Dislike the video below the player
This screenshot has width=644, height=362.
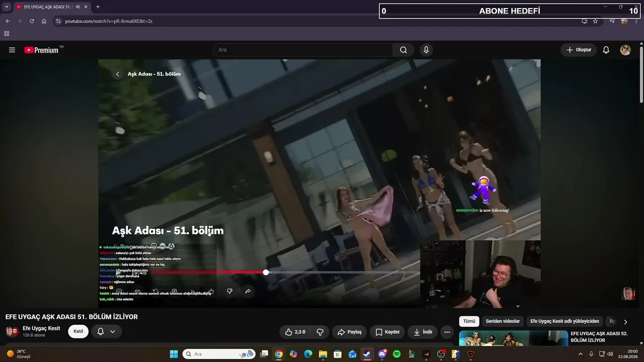click(320, 332)
